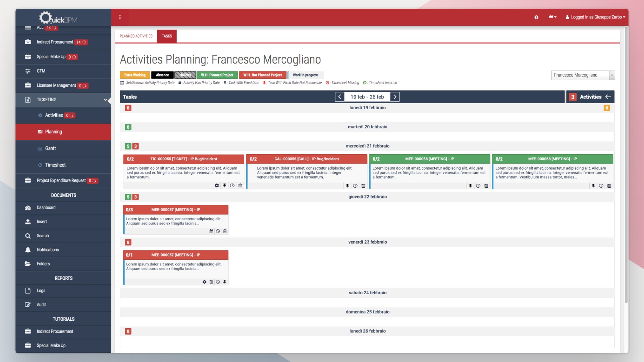
Task: Open the settings gear on TIC-000055 task
Action: click(x=217, y=185)
